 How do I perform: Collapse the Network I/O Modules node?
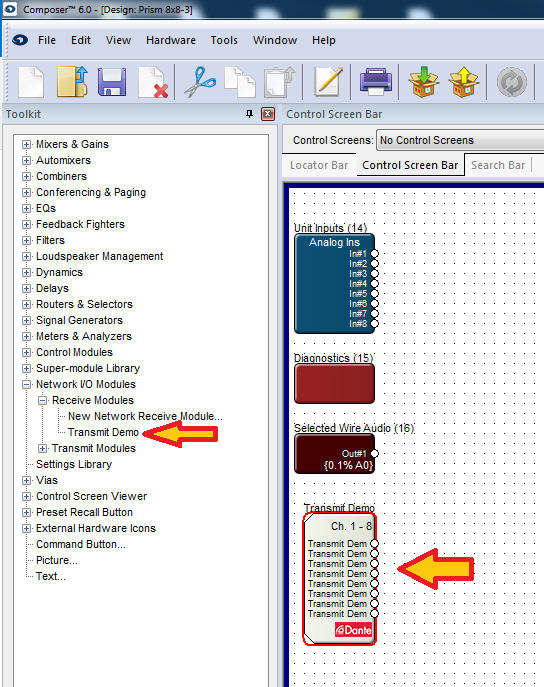coord(27,384)
